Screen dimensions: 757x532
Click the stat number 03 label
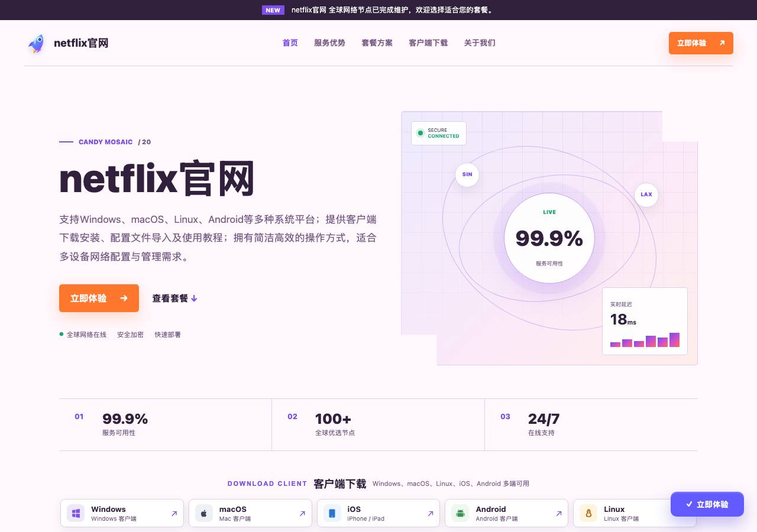(x=505, y=417)
